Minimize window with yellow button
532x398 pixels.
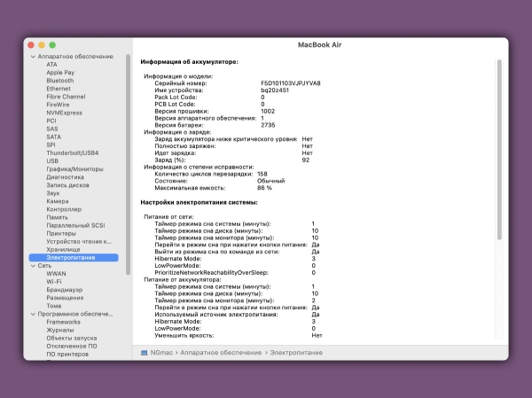tap(42, 45)
